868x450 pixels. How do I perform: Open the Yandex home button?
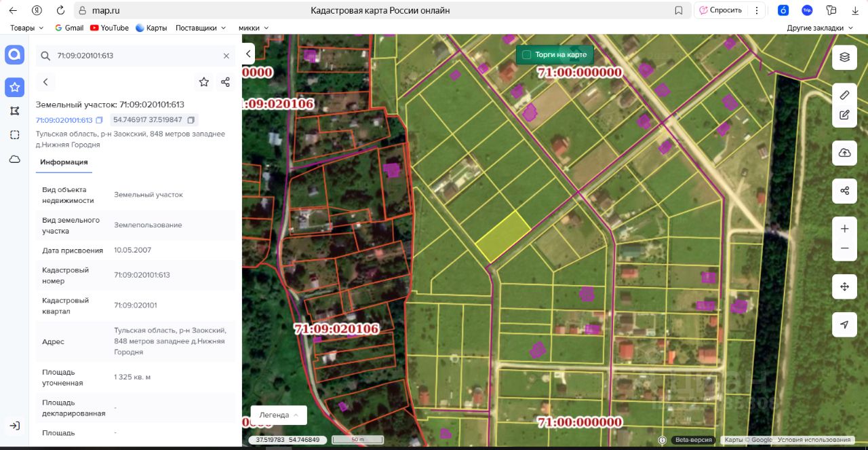pos(37,10)
